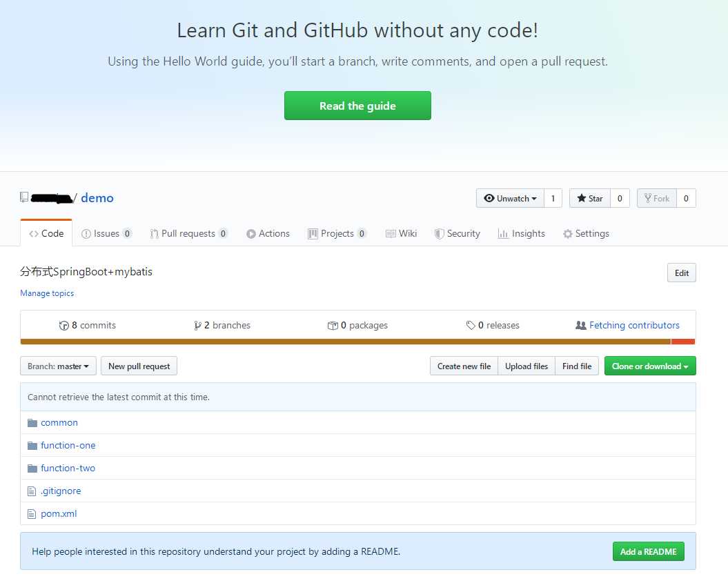Open the demo repository name link
728x581 pixels.
(x=97, y=198)
